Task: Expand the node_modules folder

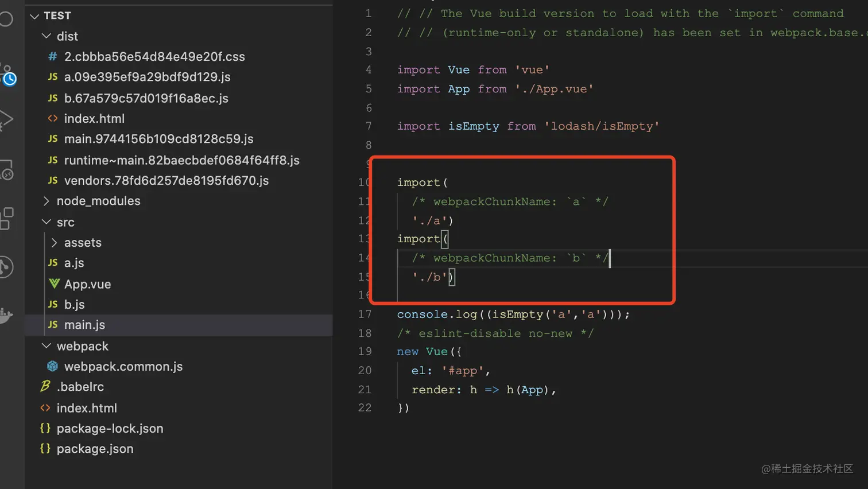Action: [46, 201]
